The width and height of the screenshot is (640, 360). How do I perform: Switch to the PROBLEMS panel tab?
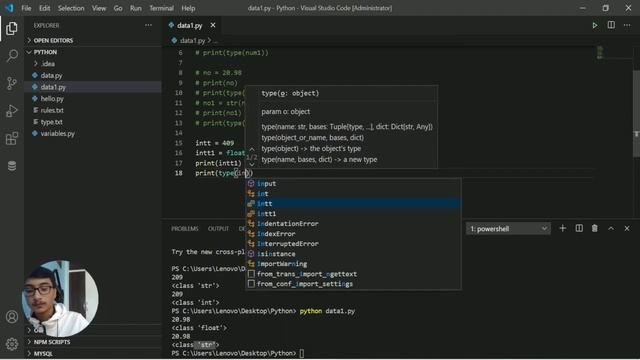tap(185, 229)
